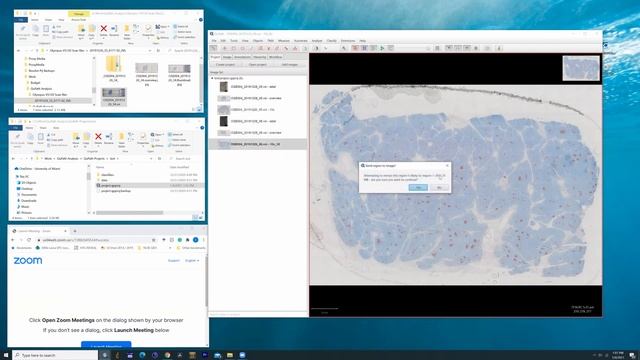Image resolution: width=640 pixels, height=360 pixels.
Task: Open the measurement table icon in QuPath
Action: [x=437, y=48]
